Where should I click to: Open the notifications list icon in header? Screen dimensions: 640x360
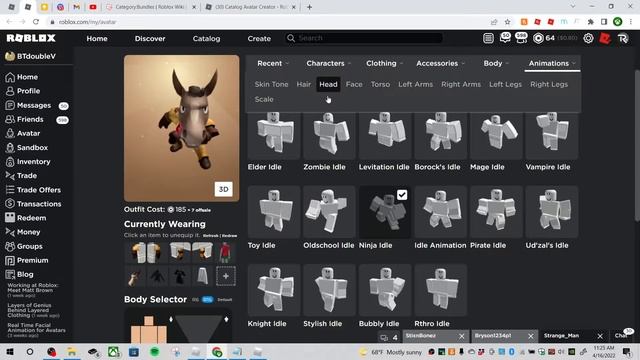pyautogui.click(x=488, y=38)
